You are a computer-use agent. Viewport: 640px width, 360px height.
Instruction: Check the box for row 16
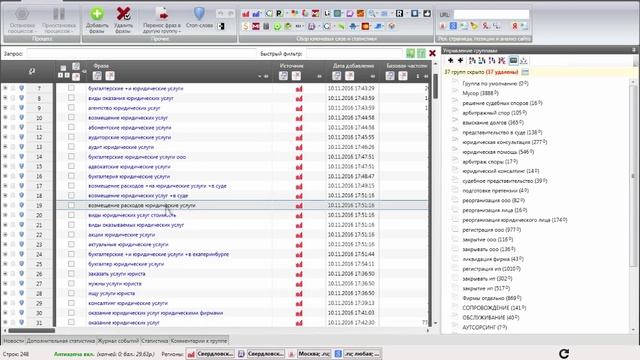tap(71, 176)
